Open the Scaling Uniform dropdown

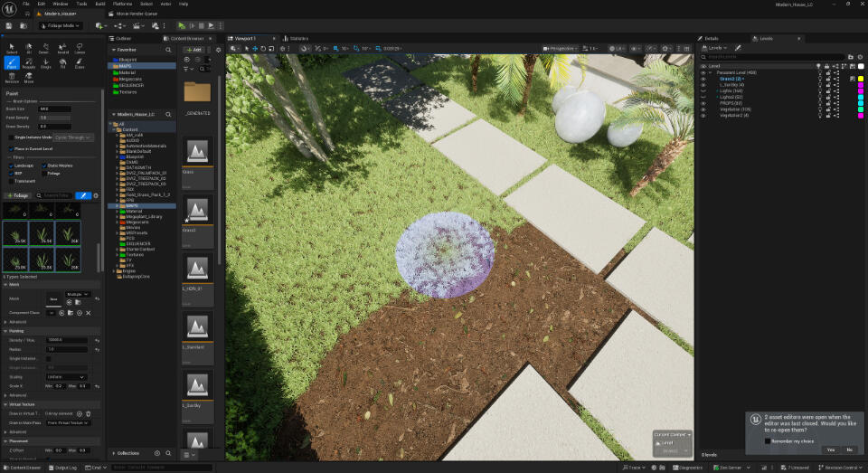click(x=66, y=376)
